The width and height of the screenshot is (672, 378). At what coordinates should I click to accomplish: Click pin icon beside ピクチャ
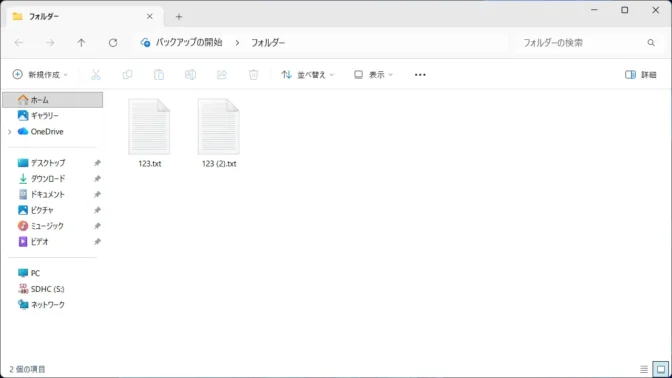(97, 210)
